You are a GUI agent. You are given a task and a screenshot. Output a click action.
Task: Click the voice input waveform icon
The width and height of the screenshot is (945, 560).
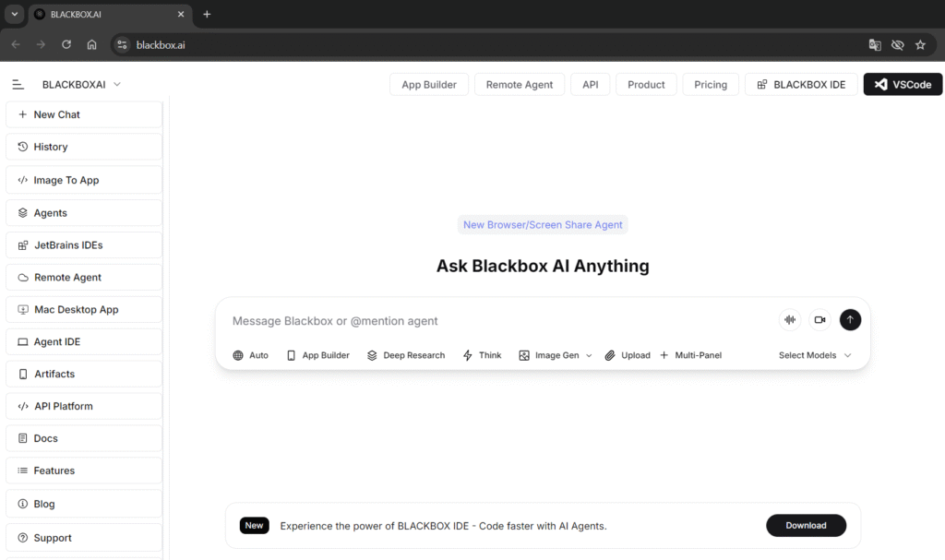coord(790,320)
